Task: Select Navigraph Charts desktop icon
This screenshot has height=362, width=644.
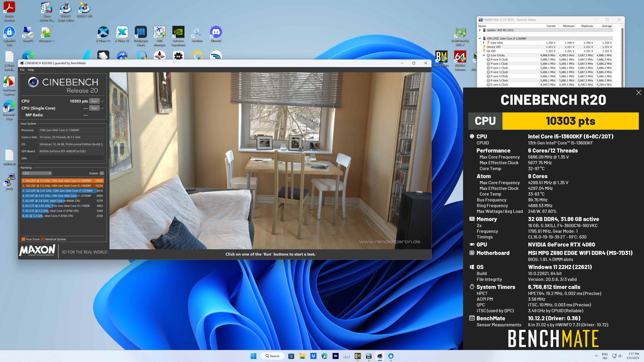Action: [x=141, y=36]
